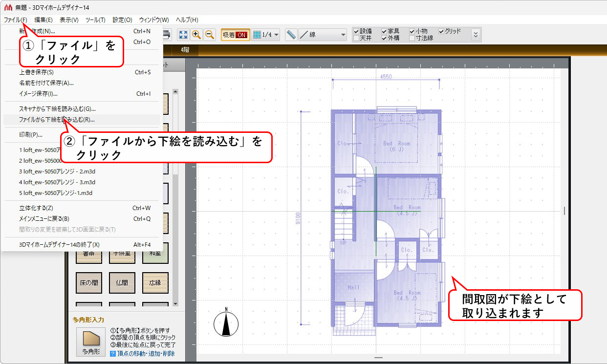
Task: Click the zoom in magnifier icon
Action: (x=196, y=35)
